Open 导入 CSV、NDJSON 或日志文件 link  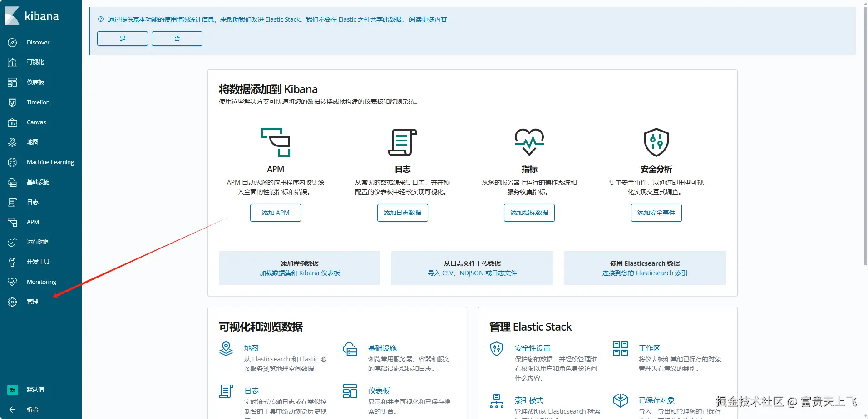[473, 273]
